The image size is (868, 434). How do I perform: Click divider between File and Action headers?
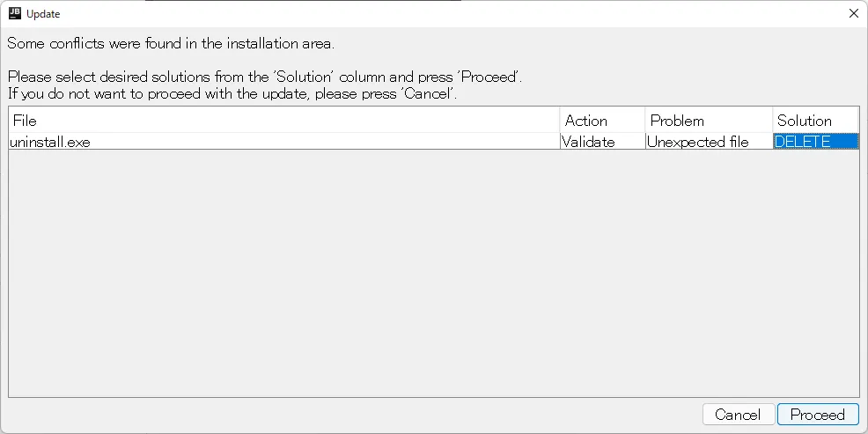click(x=560, y=121)
